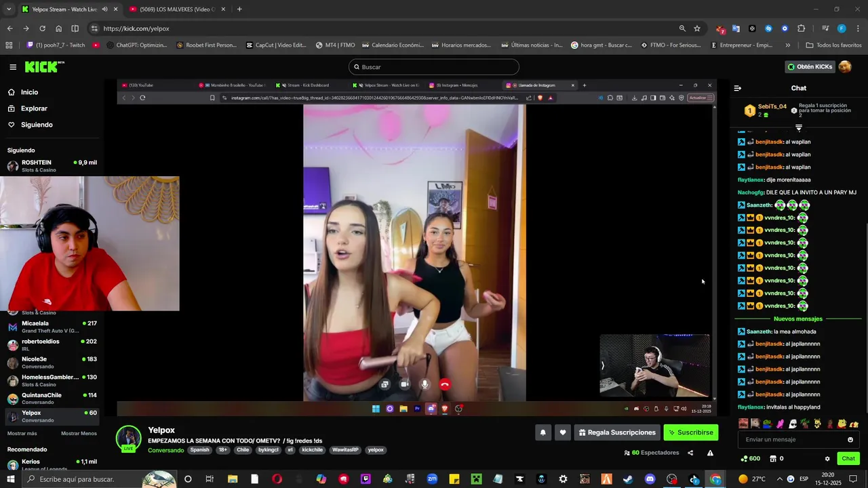Click the Obtén KICKs button
The height and width of the screenshot is (488, 868).
click(810, 66)
